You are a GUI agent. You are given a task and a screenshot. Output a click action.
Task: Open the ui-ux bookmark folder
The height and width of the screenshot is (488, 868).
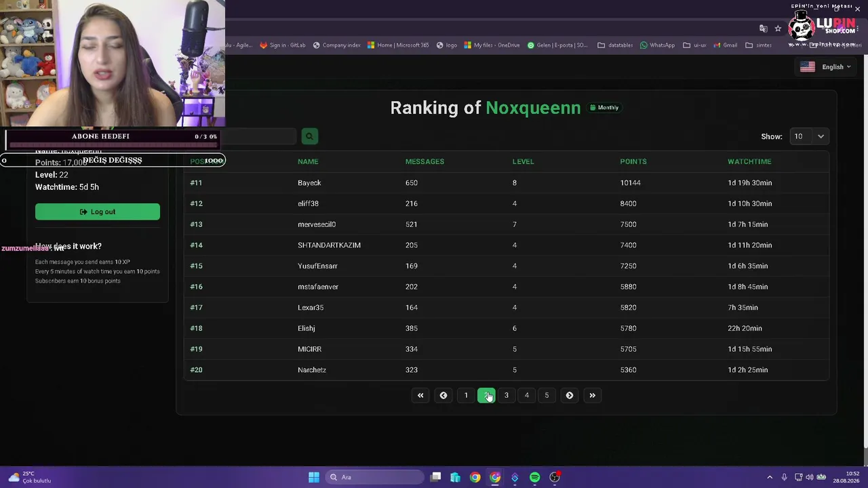click(694, 45)
